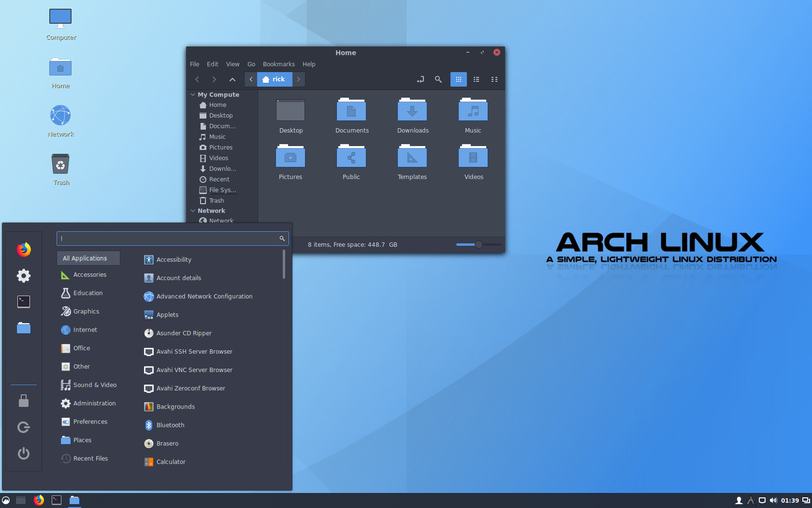Toggle file manager location entry mode icon

pyautogui.click(x=420, y=79)
